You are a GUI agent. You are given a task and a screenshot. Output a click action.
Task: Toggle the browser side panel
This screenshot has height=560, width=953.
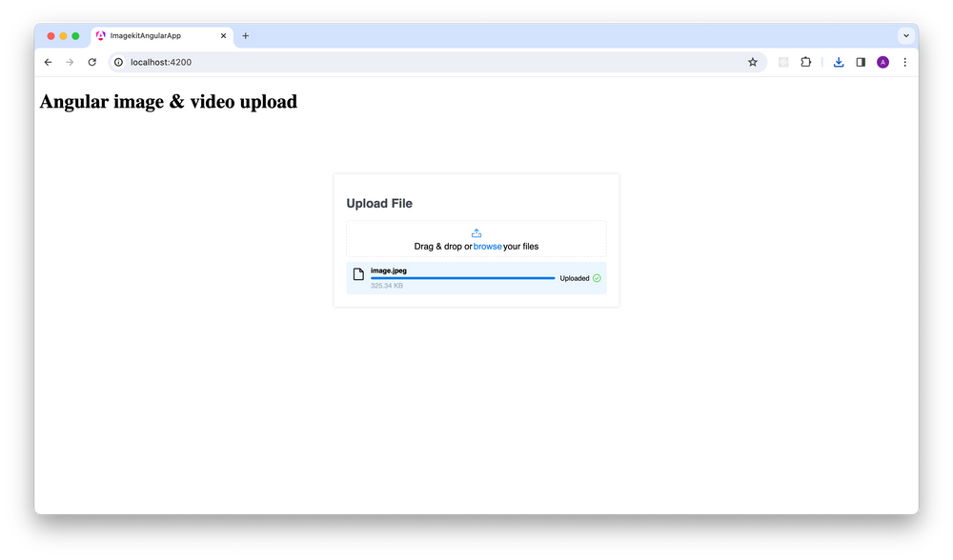pyautogui.click(x=861, y=62)
